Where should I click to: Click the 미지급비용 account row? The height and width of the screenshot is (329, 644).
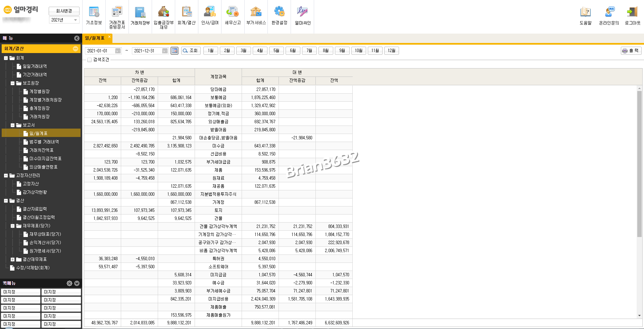click(218, 299)
